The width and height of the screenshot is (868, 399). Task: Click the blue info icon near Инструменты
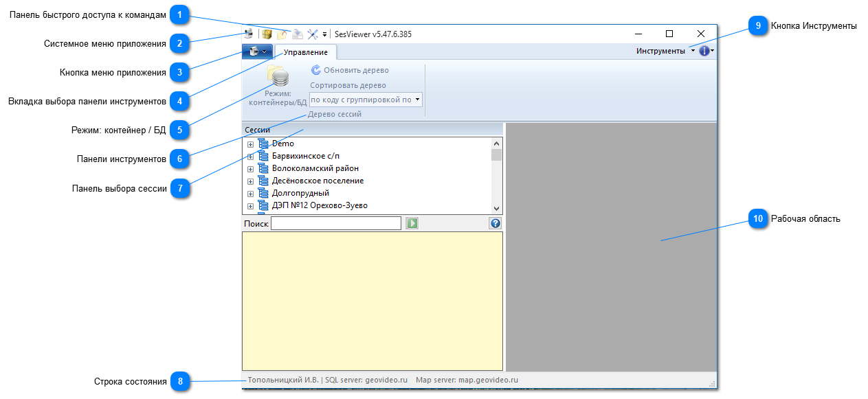click(704, 51)
